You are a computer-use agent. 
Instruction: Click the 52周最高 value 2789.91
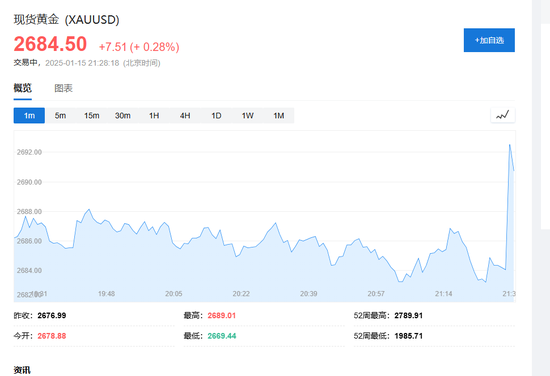tap(409, 315)
